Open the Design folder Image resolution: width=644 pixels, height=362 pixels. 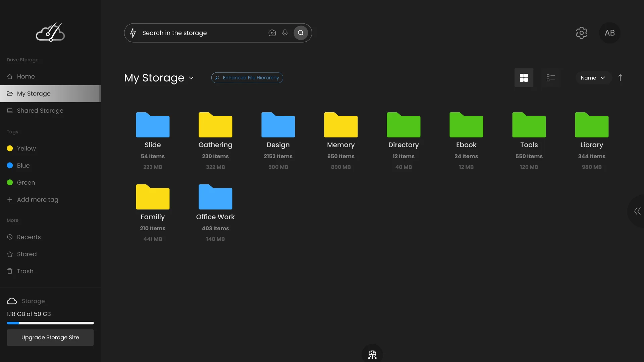278,125
